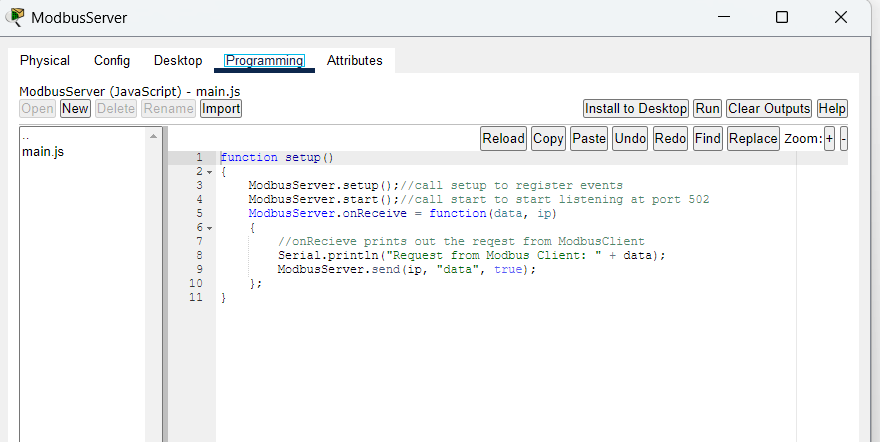The image size is (880, 442).
Task: Run the main.js script
Action: [x=708, y=108]
